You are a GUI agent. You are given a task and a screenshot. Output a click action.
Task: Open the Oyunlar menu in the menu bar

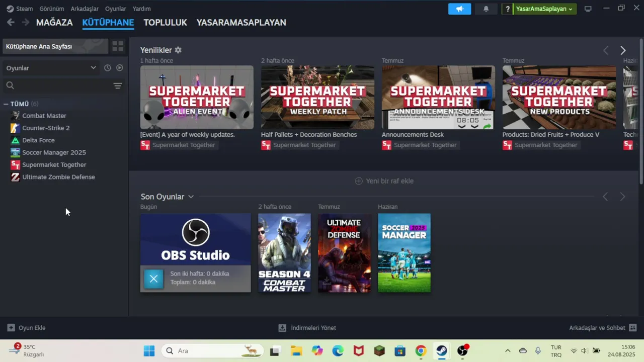click(116, 9)
